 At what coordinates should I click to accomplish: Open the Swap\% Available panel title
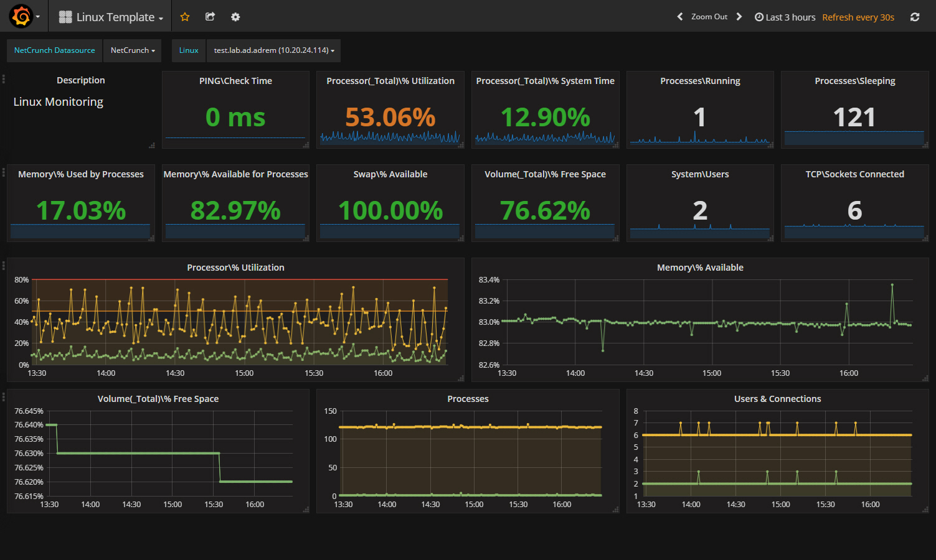[x=390, y=174]
